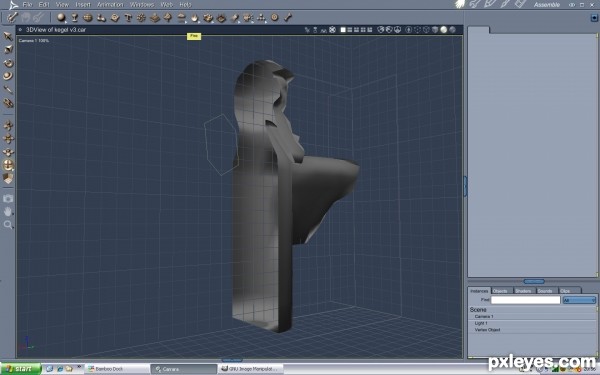The image size is (600, 375).
Task: Insert a Particle emitter from toolbar
Action: click(x=142, y=17)
